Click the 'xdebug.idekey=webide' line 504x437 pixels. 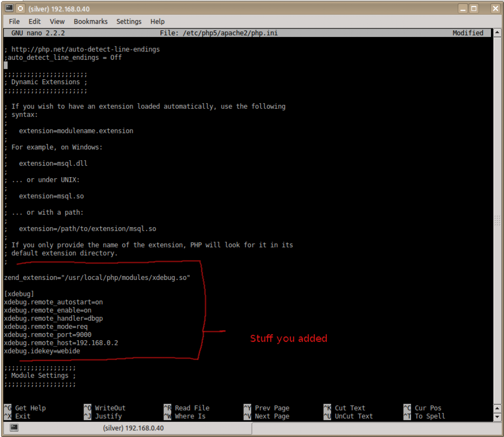click(42, 351)
